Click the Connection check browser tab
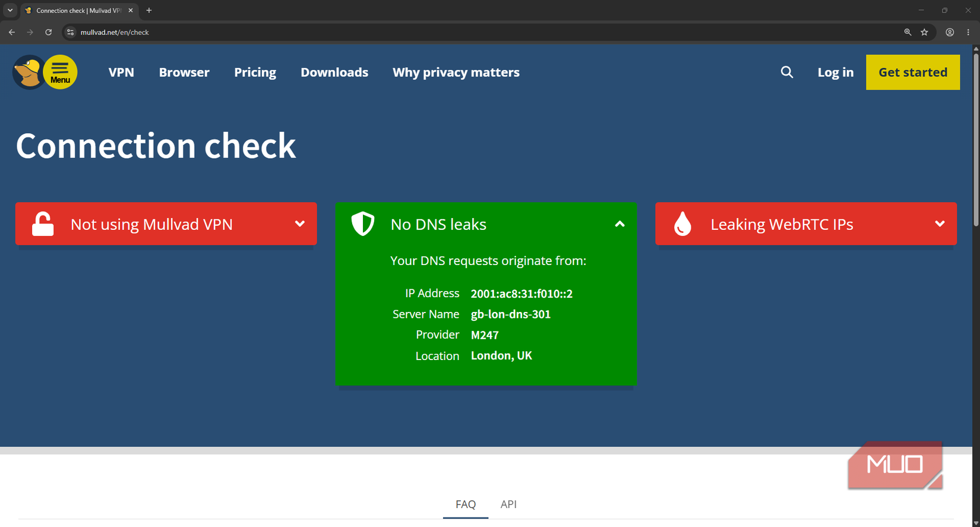The height and width of the screenshot is (527, 980). click(78, 10)
